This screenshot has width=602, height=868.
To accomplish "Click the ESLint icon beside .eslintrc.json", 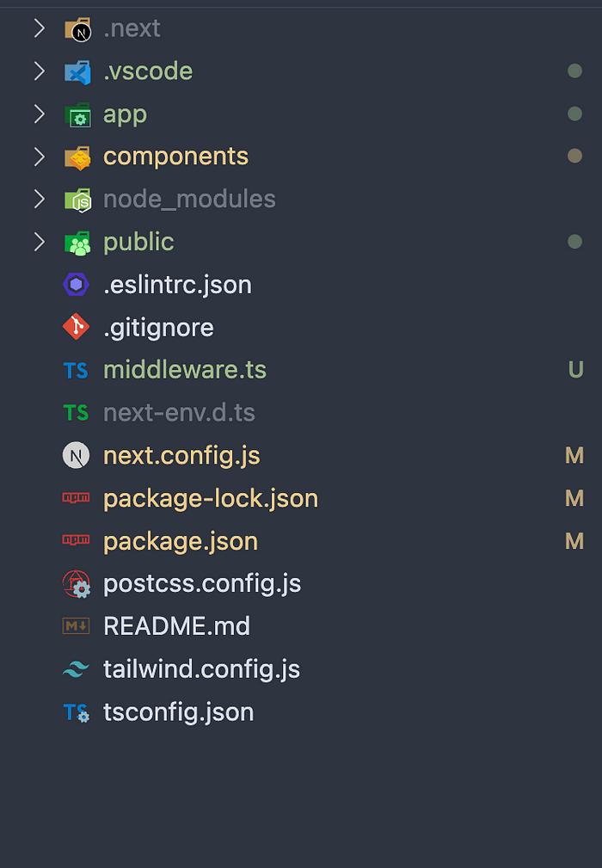I will click(x=77, y=285).
